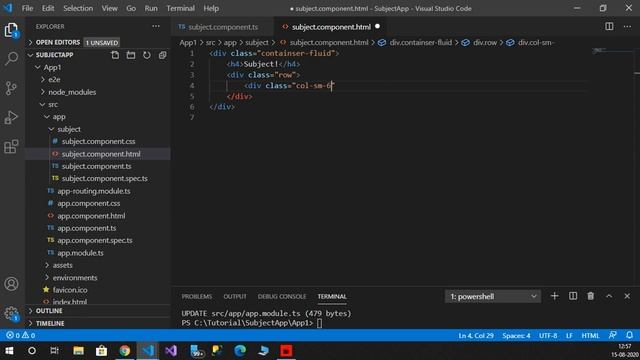Maximize the terminal panel size
This screenshot has width=640, height=360.
click(x=609, y=296)
